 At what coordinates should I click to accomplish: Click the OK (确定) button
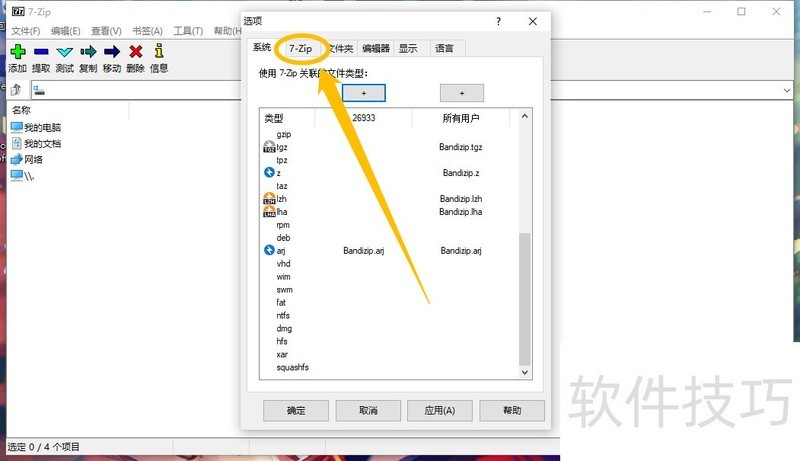(x=296, y=411)
